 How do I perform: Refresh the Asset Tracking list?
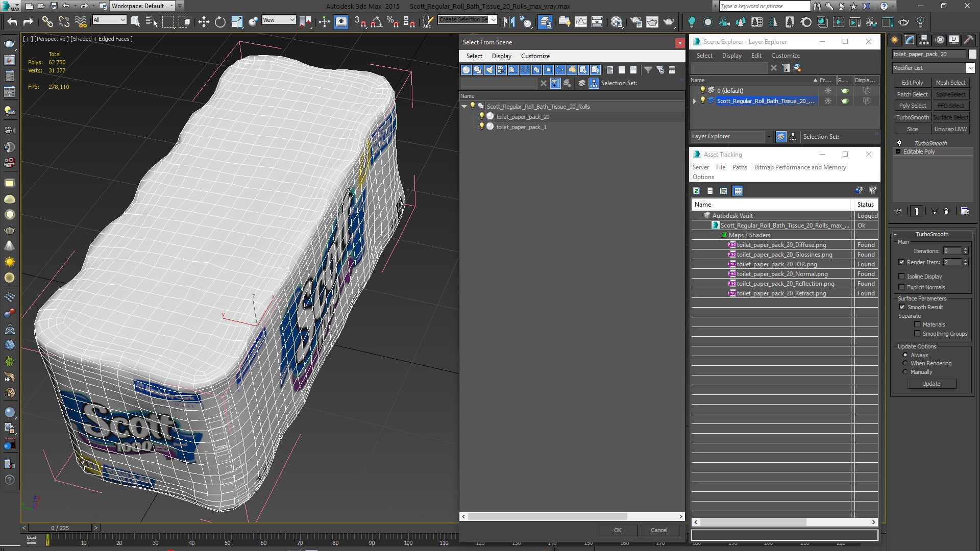tap(696, 191)
